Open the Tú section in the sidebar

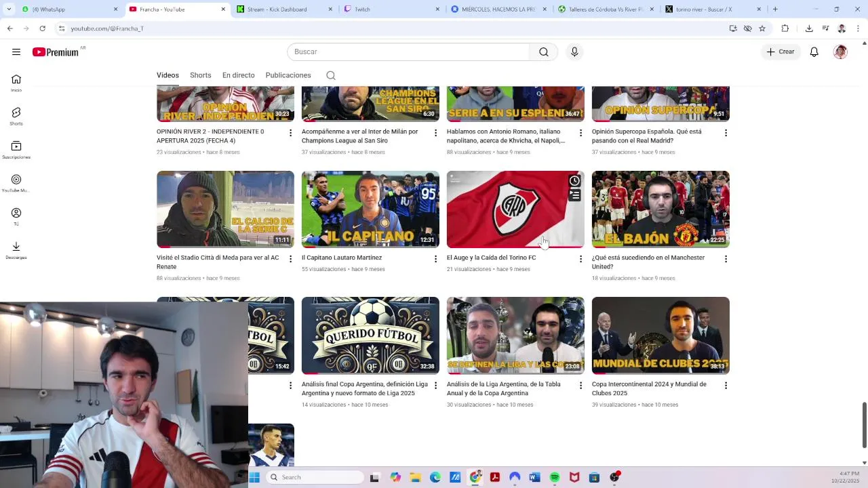16,217
